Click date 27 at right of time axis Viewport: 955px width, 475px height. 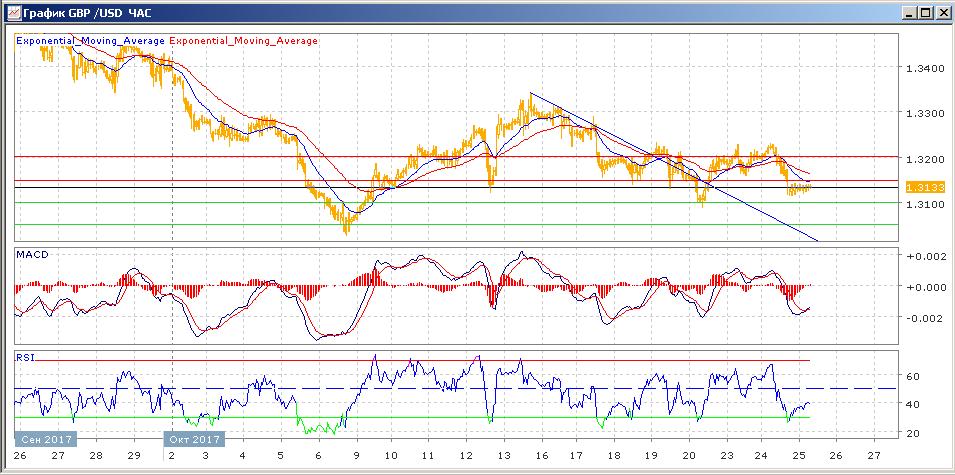[874, 454]
